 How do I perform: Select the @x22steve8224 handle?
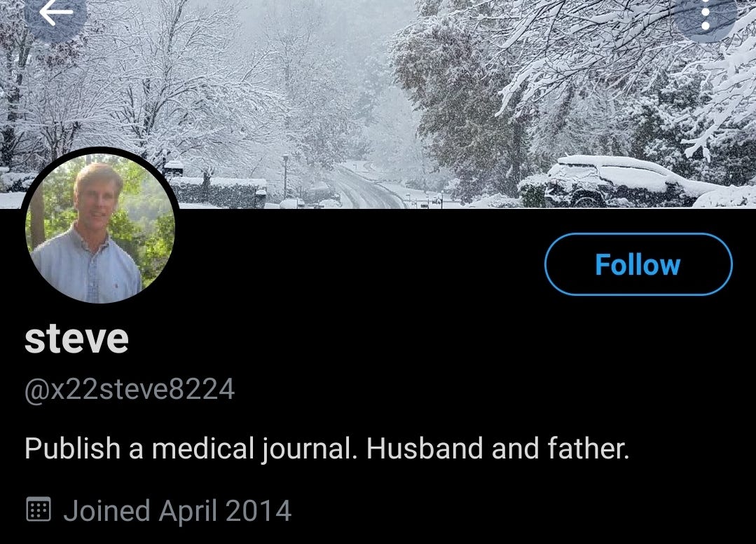click(x=129, y=390)
